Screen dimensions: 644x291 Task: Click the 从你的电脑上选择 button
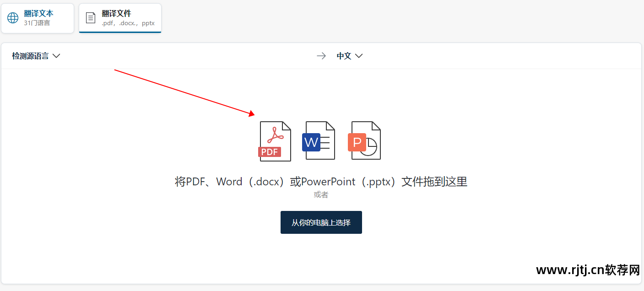click(x=321, y=222)
